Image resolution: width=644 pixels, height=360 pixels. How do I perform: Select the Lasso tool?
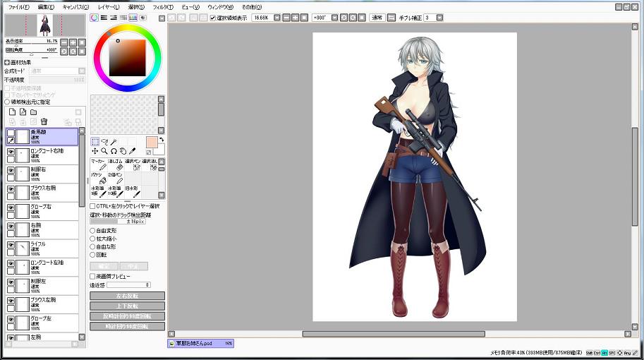point(104,141)
